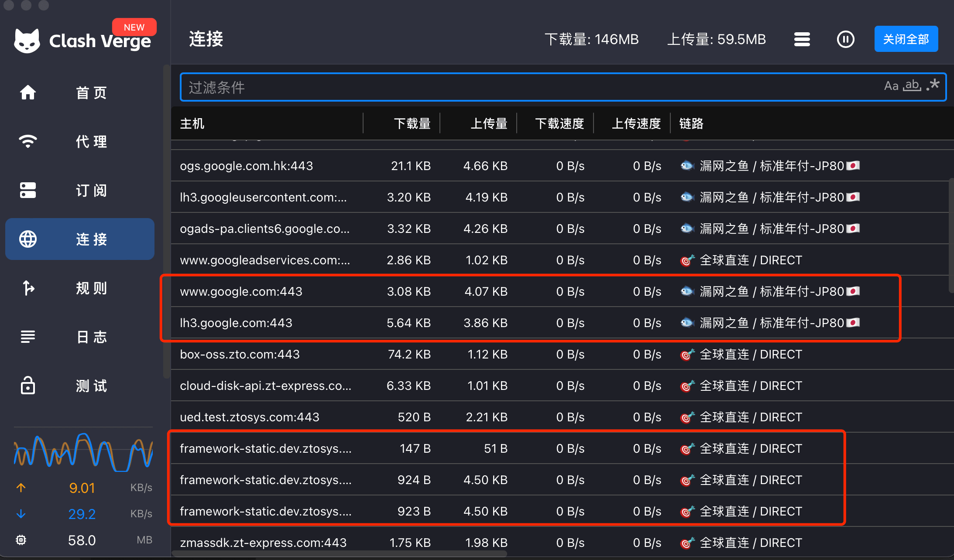This screenshot has width=954, height=560.
Task: Select the www.google.com:443 host
Action: pos(241,291)
